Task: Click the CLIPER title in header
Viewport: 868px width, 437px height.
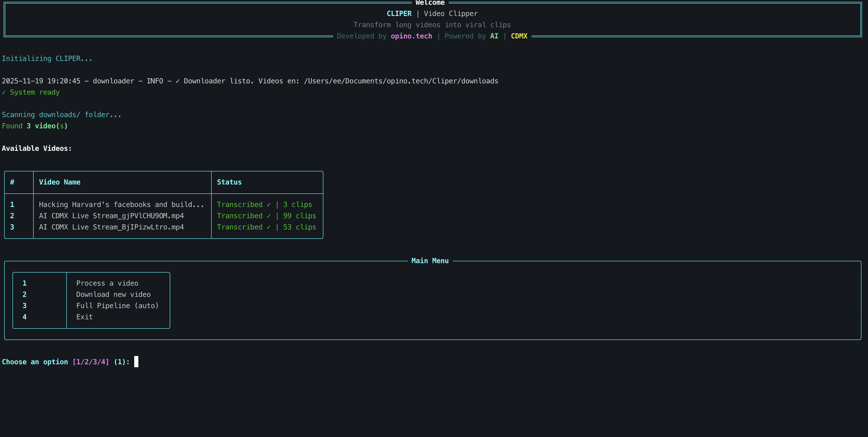Action: pos(399,14)
